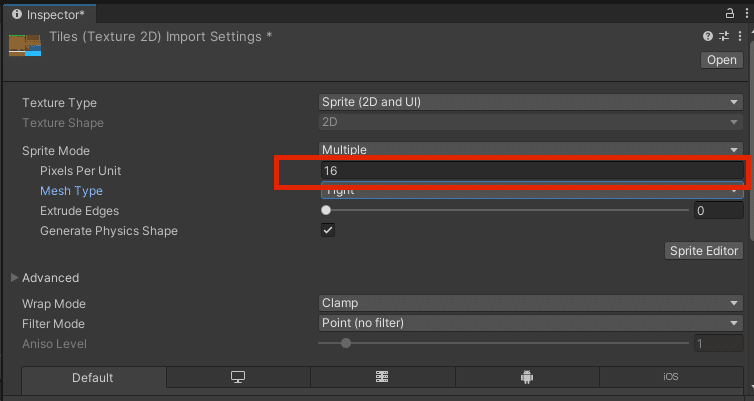This screenshot has width=754, height=401.
Task: Open the Texture Type dropdown
Action: click(x=531, y=102)
